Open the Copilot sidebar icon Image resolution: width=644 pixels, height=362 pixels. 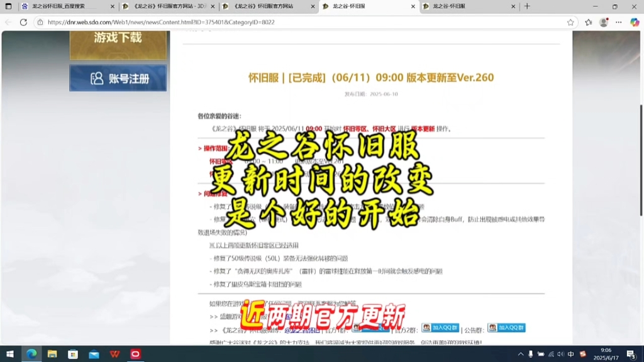[635, 23]
